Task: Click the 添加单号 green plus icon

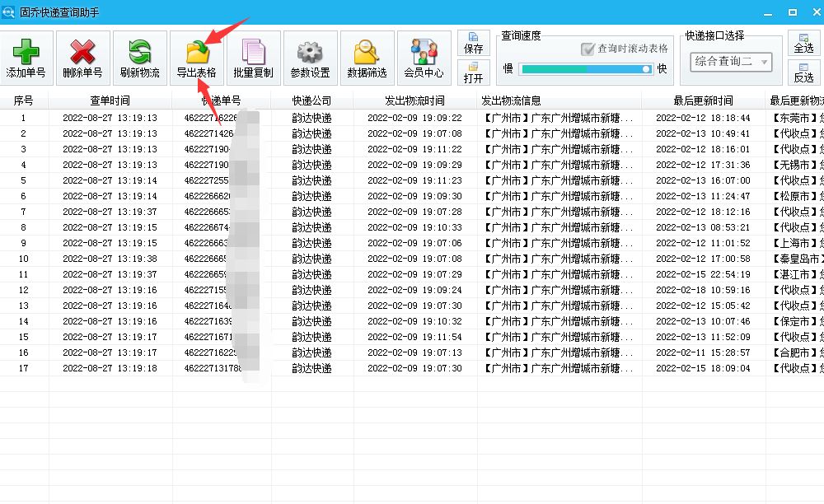Action: click(25, 58)
